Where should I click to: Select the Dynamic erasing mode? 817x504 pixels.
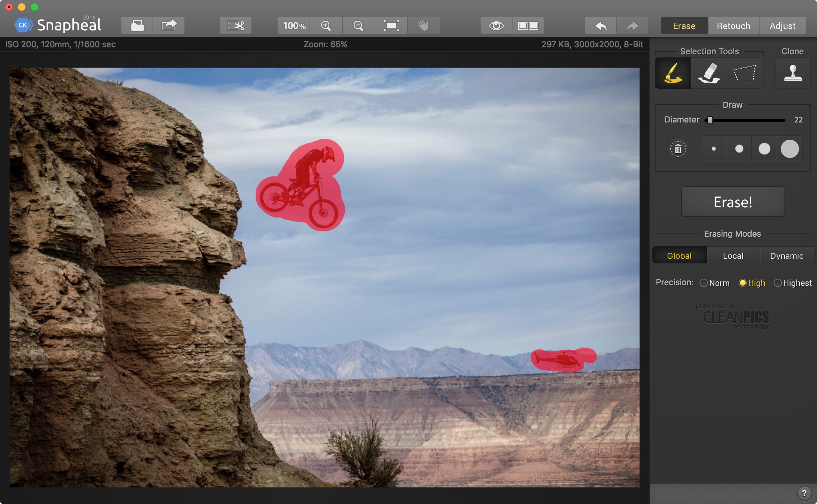click(785, 256)
